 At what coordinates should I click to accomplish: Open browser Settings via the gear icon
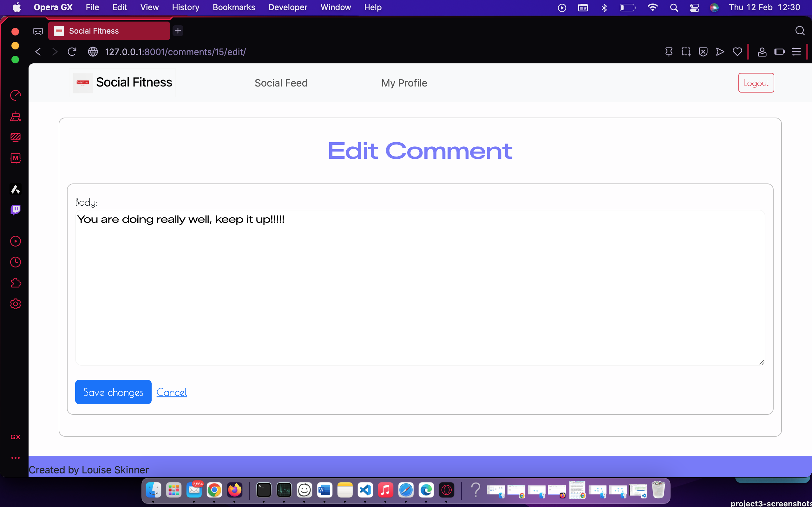point(16,304)
